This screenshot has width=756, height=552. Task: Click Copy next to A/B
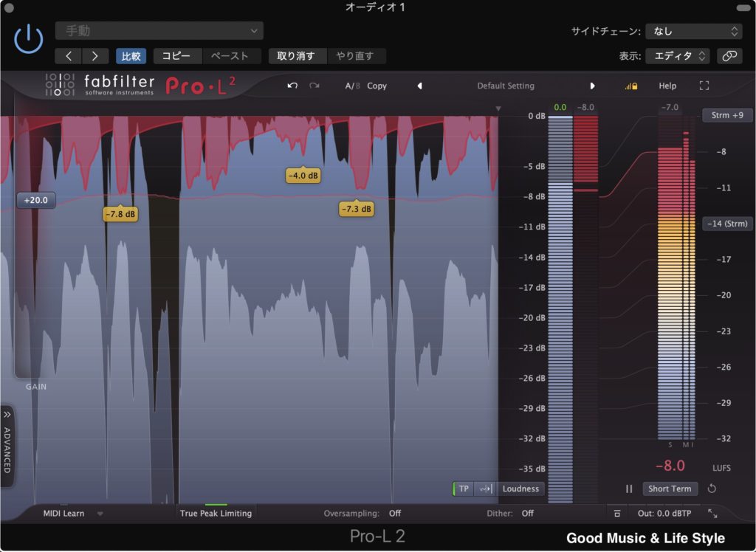[377, 86]
